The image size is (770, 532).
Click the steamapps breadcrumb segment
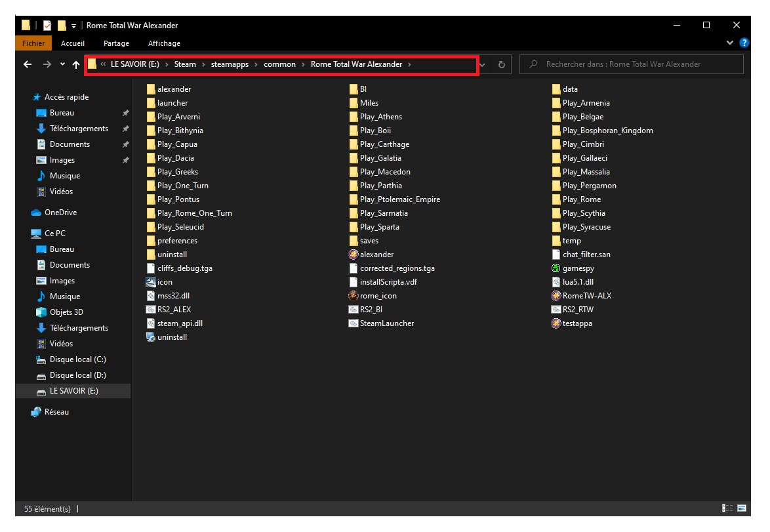[x=230, y=64]
